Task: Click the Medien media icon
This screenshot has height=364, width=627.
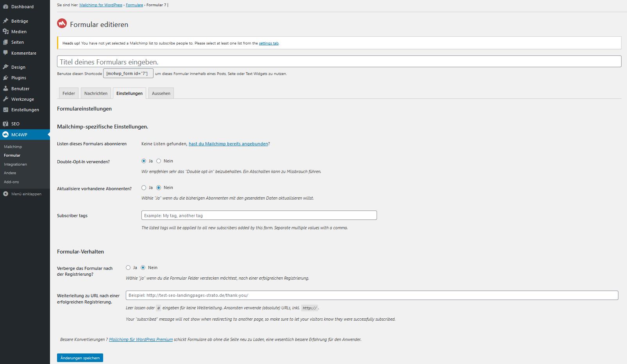Action: point(5,32)
